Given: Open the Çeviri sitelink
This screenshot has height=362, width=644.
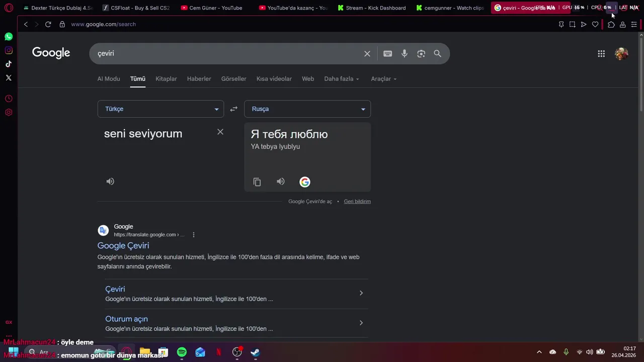Looking at the screenshot, I should pos(115,289).
